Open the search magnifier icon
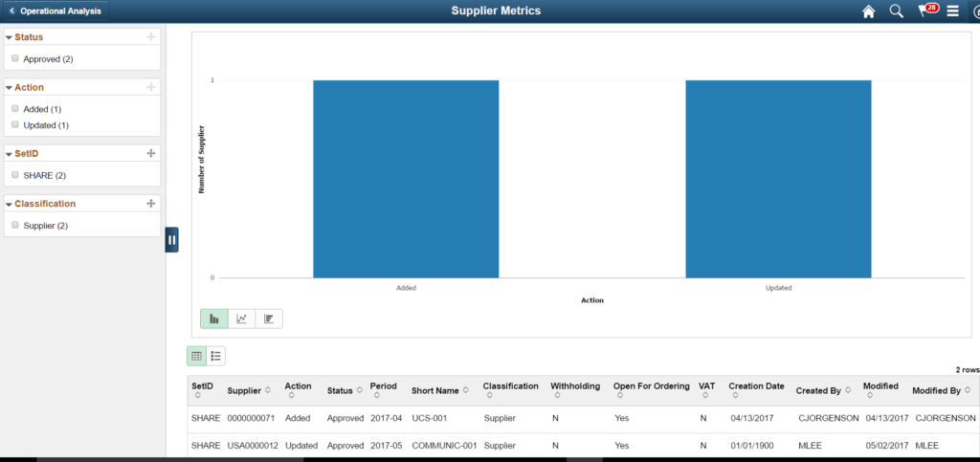The width and height of the screenshot is (980, 462). (x=896, y=11)
